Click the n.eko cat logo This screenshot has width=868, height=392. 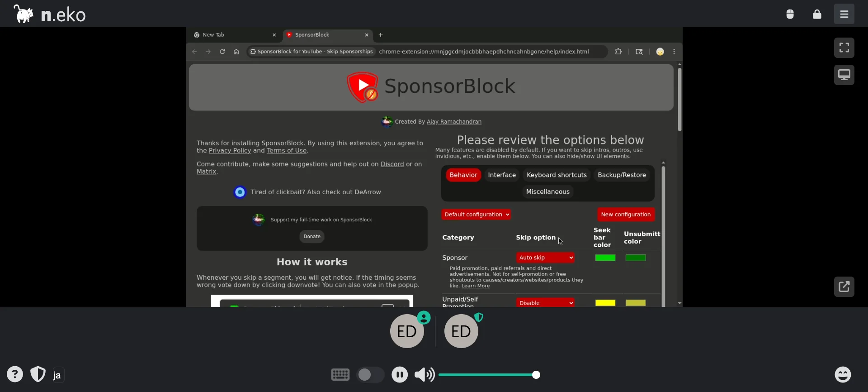tap(24, 14)
